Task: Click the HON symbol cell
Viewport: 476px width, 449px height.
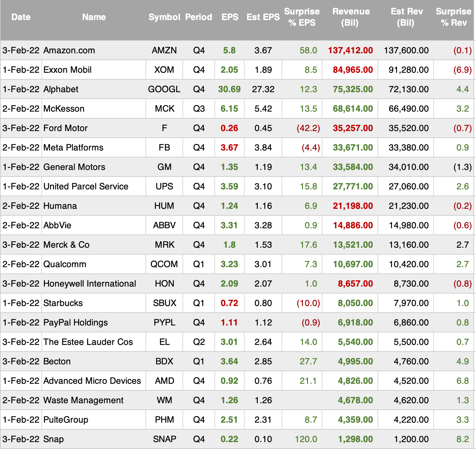Action: (164, 283)
